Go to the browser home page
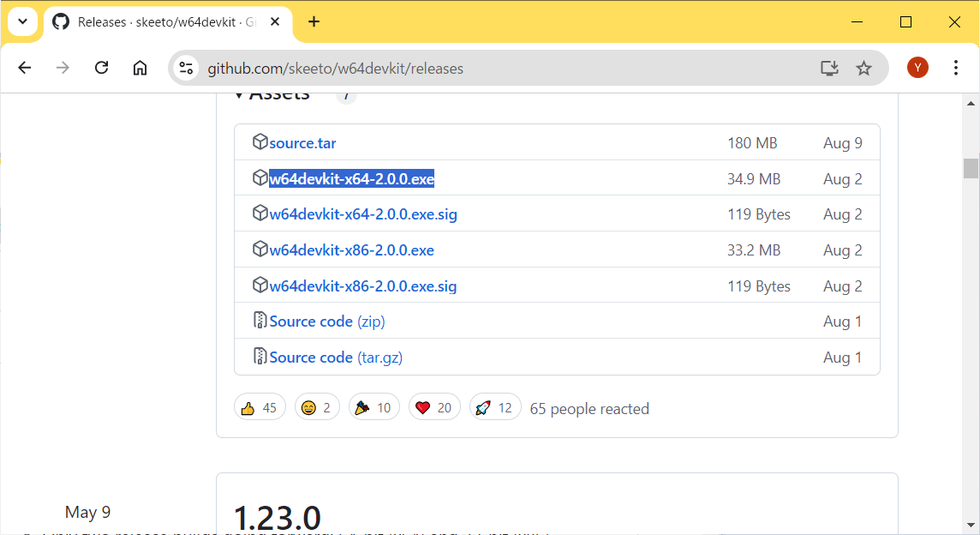The height and width of the screenshot is (535, 980). pyautogui.click(x=140, y=68)
